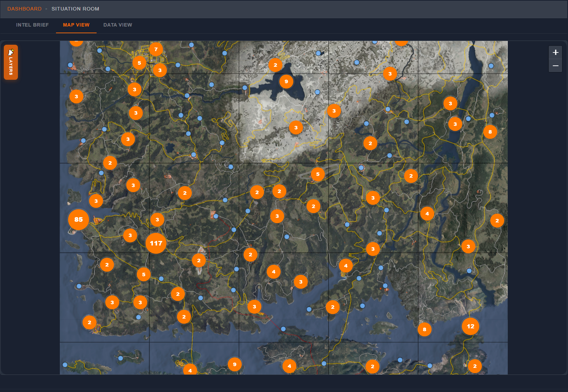Zoom out with the minus button
This screenshot has height=392, width=568.
(x=555, y=66)
